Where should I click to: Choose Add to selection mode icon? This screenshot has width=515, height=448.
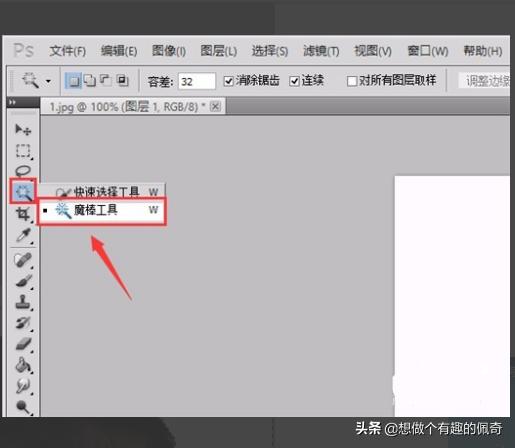coord(90,80)
